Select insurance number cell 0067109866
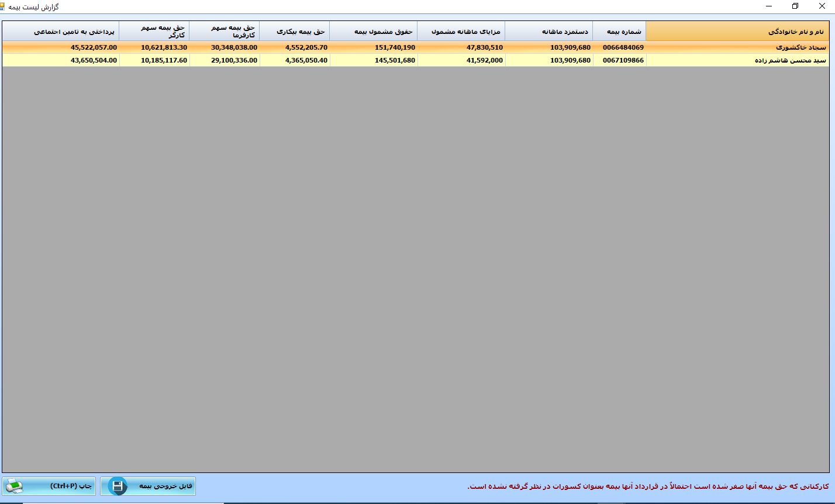835x504 pixels. click(619, 60)
